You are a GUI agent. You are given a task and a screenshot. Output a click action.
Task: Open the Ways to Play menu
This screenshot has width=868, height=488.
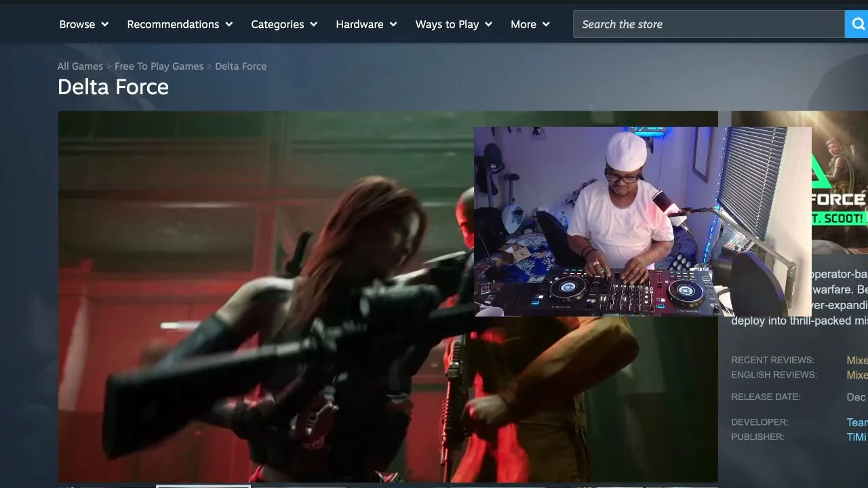[454, 24]
